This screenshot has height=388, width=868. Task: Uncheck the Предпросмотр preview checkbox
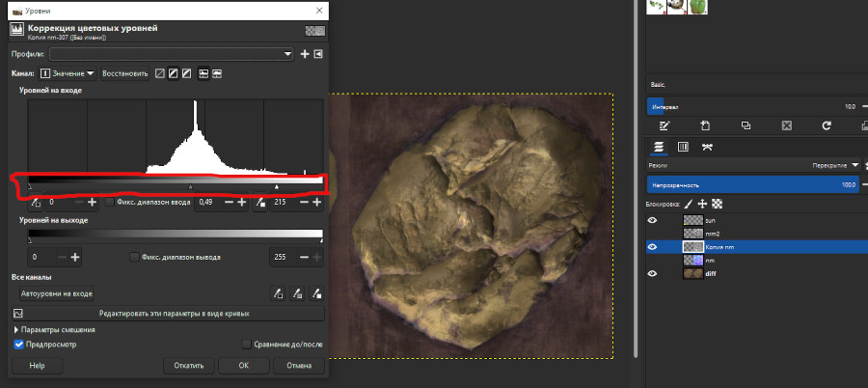pos(19,344)
